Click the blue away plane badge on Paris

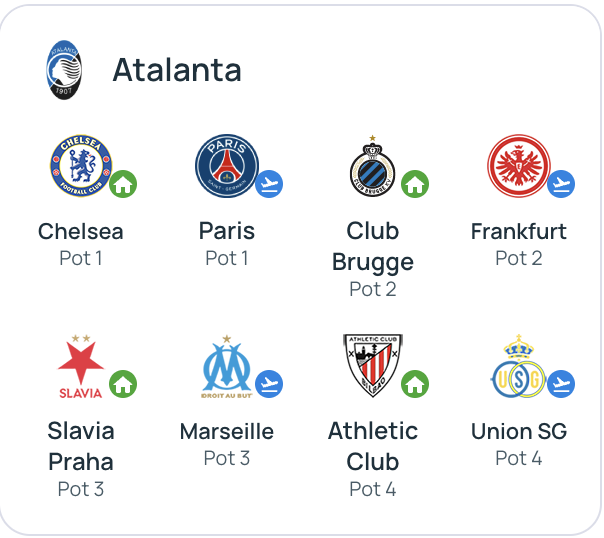(269, 184)
